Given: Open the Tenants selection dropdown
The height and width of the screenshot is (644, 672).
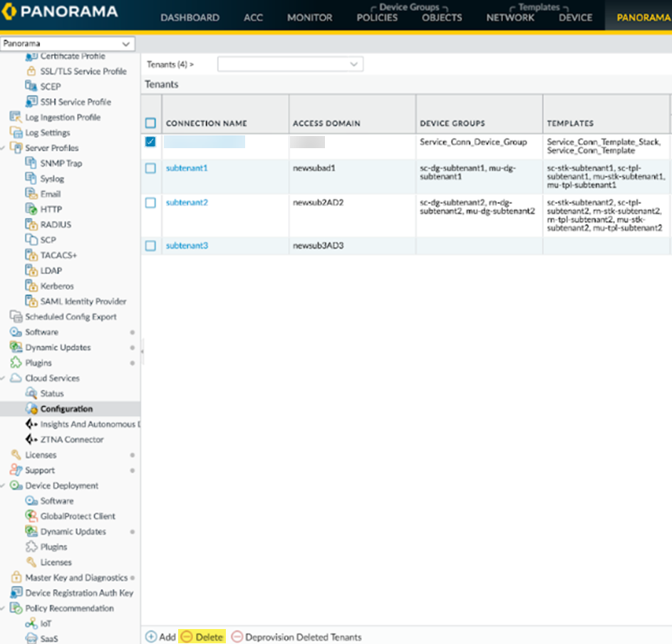Looking at the screenshot, I should click(290, 64).
